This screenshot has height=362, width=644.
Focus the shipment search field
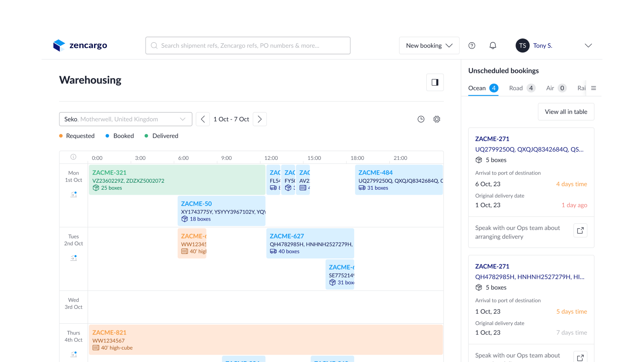point(248,46)
